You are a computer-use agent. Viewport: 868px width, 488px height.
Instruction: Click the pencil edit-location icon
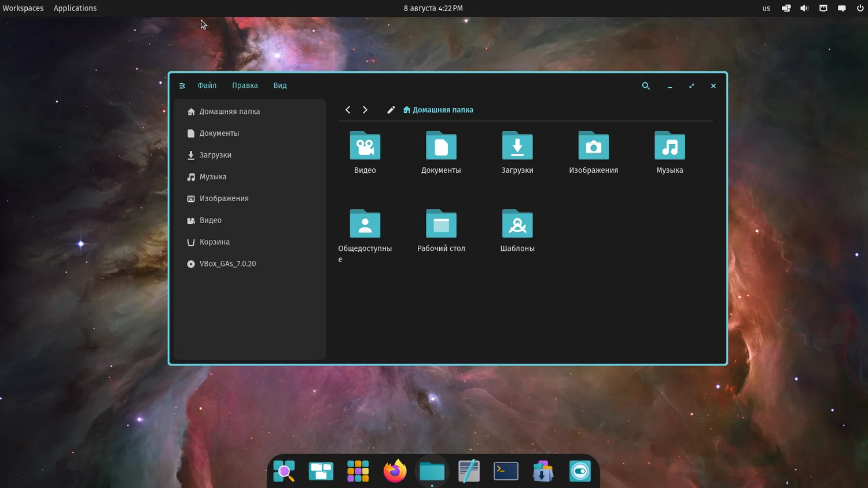pos(391,110)
